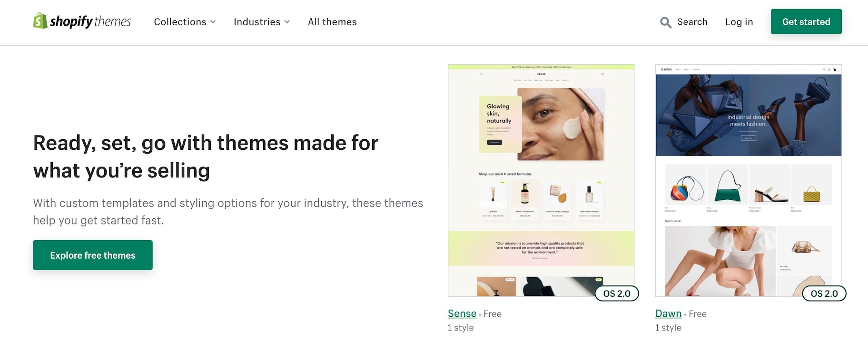This screenshot has height=351, width=868.
Task: Click account icon in Dawn preview header
Action: pyautogui.click(x=829, y=70)
